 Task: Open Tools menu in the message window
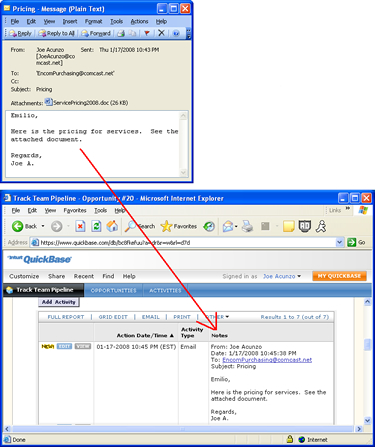coord(117,21)
